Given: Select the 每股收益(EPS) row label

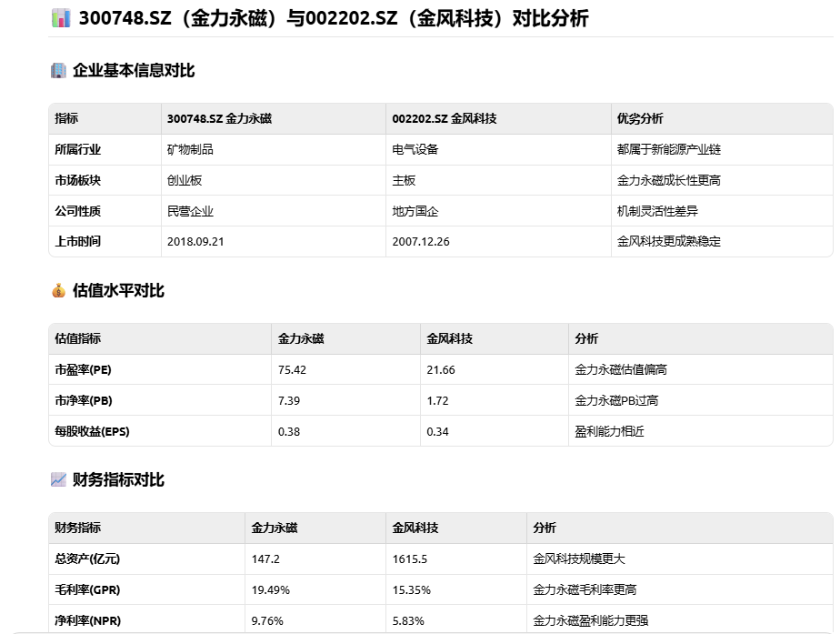Looking at the screenshot, I should pyautogui.click(x=92, y=431).
